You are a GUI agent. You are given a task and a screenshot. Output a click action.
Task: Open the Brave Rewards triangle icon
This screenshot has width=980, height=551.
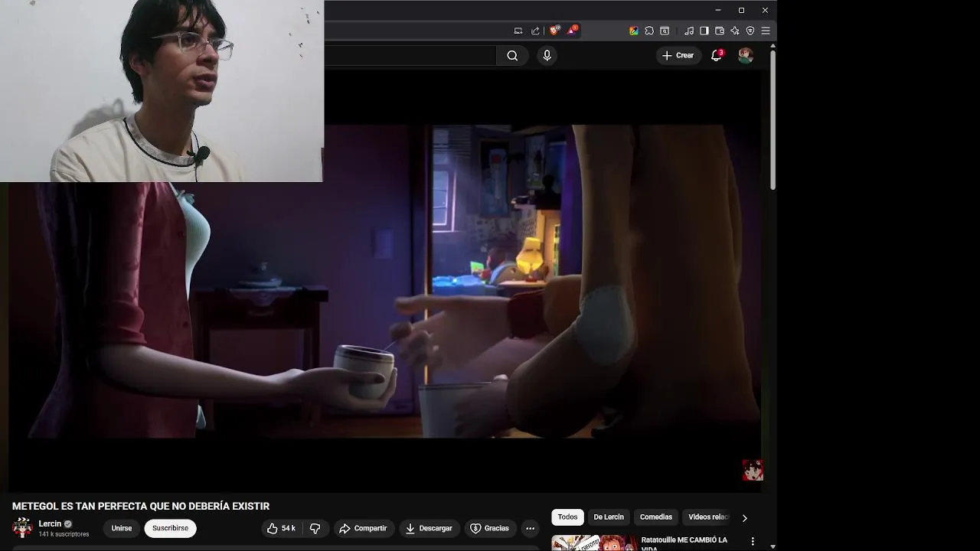[x=572, y=31]
